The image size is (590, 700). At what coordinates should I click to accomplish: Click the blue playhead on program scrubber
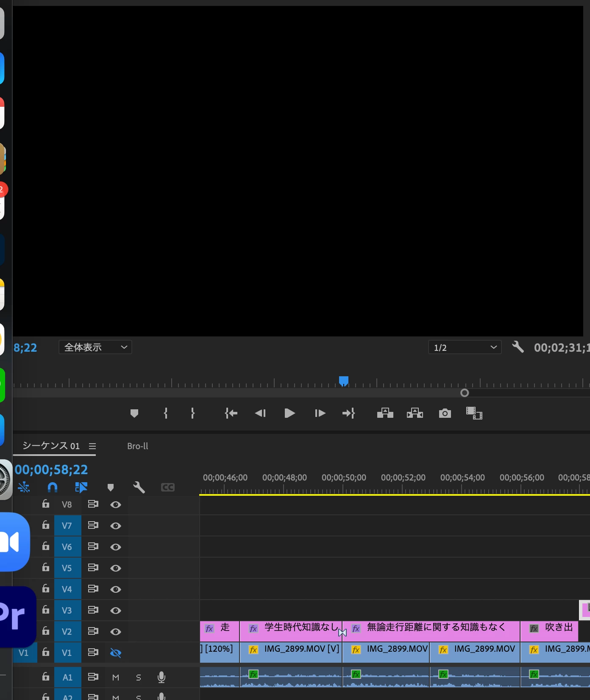344,381
